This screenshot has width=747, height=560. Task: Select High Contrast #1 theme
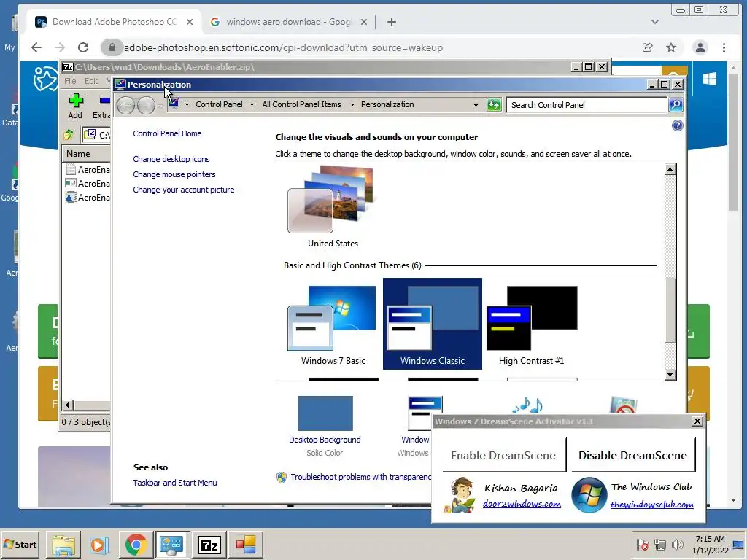tap(532, 324)
